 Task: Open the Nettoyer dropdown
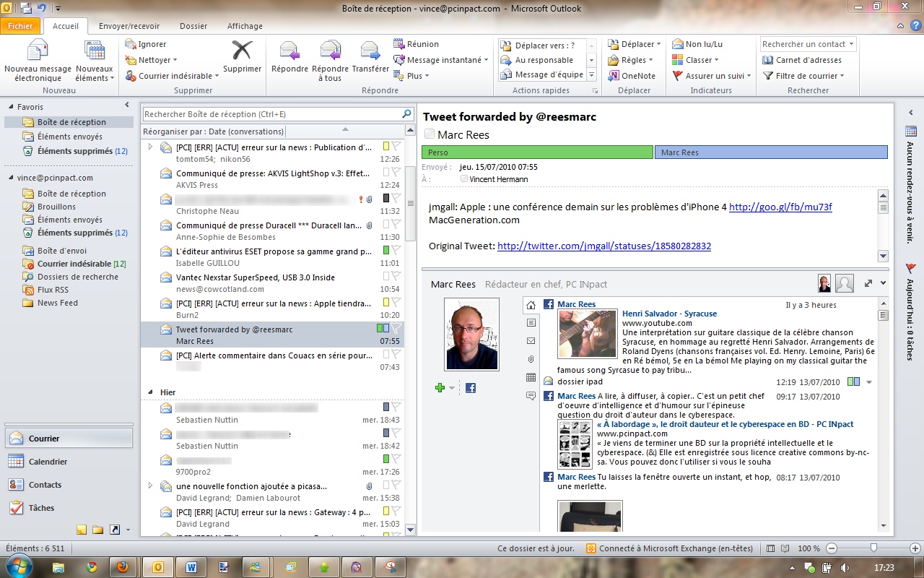point(152,60)
